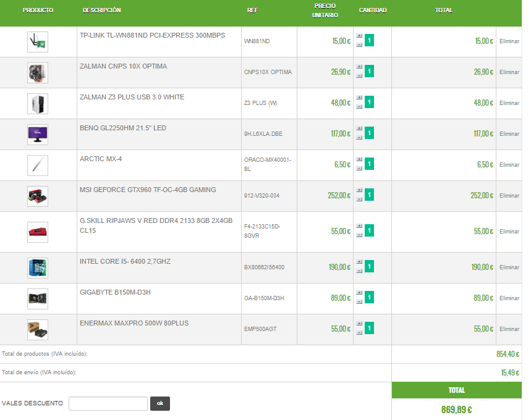Decrease quantity of ZALMAN CNPS 10X OPTIMA

tap(359, 75)
